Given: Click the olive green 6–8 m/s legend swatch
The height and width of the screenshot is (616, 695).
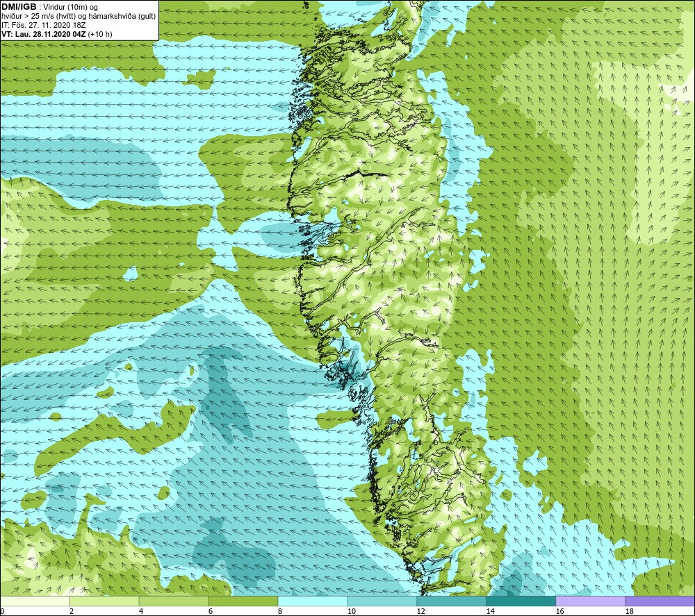Looking at the screenshot, I should [x=243, y=601].
